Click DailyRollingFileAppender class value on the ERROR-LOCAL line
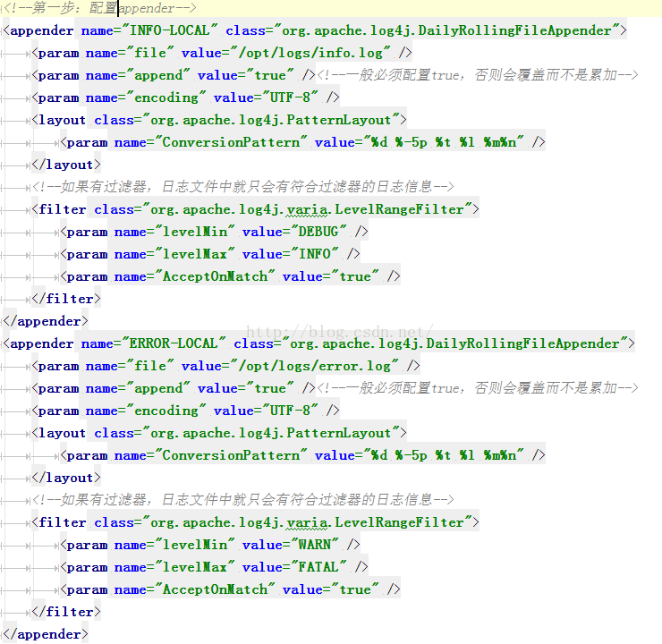This screenshot has width=662, height=644. [x=454, y=343]
